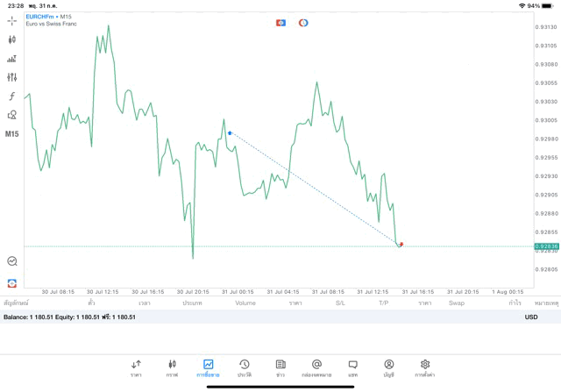Open the function (f) indicators icon
Screen dimensions: 561x392
(12, 96)
